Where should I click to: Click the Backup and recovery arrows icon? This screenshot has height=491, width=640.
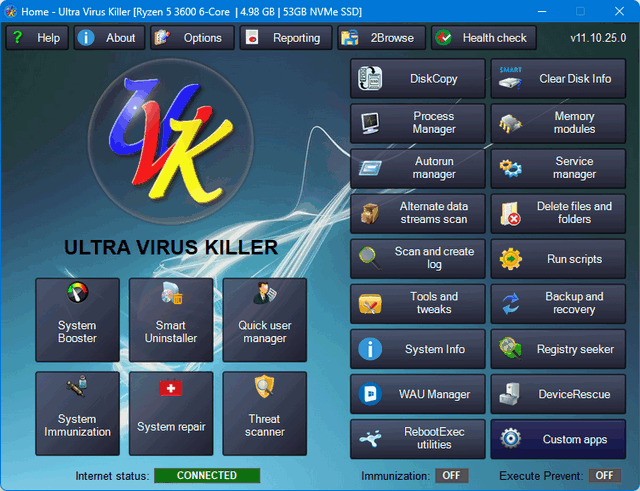511,304
